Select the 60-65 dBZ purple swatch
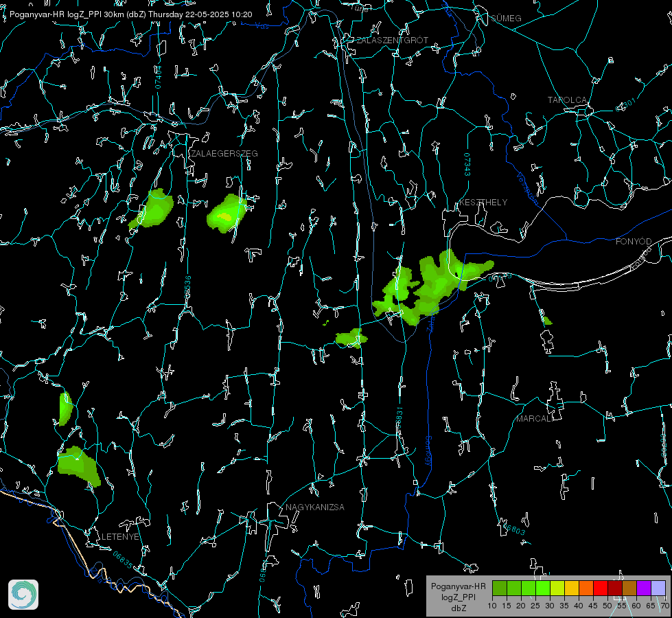 [644, 588]
